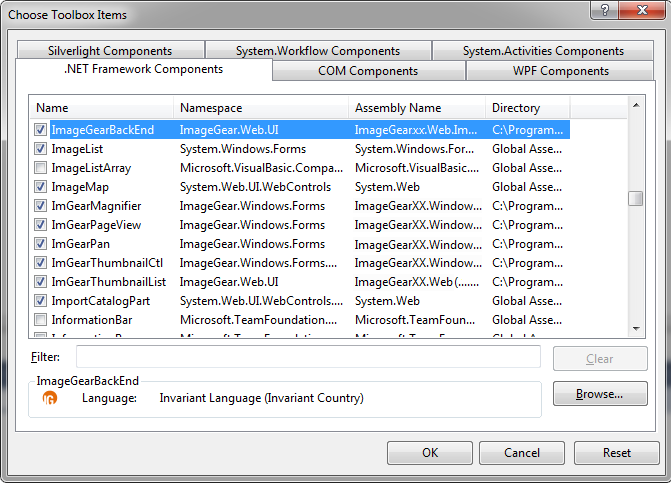Viewport: 671px width, 483px height.
Task: Toggle the ImGearPageView checkbox
Action: point(41,225)
